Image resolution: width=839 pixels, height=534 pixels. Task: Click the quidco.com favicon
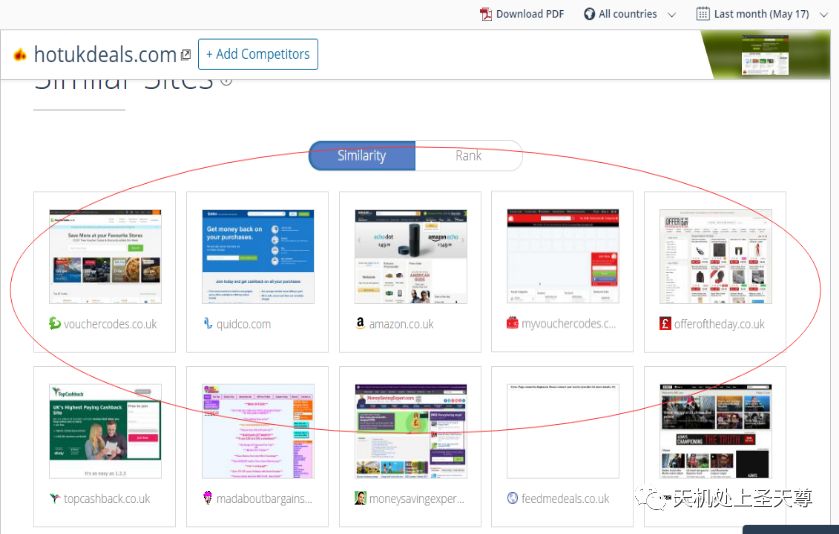pyautogui.click(x=208, y=323)
